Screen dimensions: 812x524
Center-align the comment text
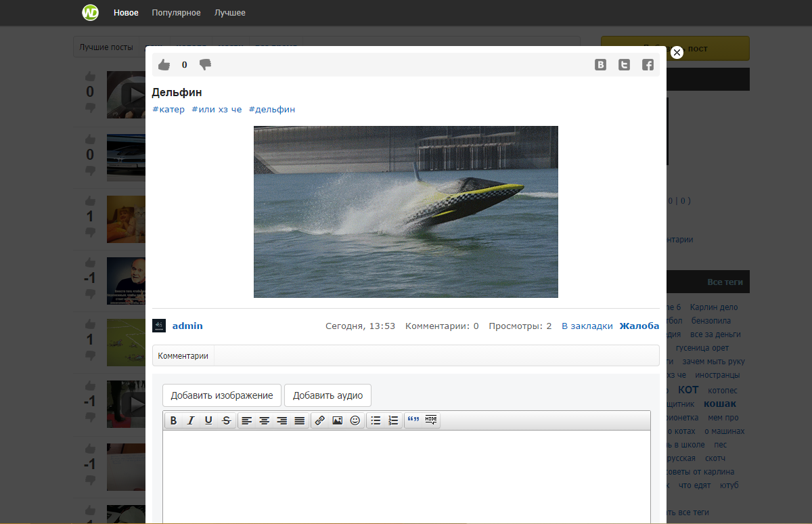265,420
